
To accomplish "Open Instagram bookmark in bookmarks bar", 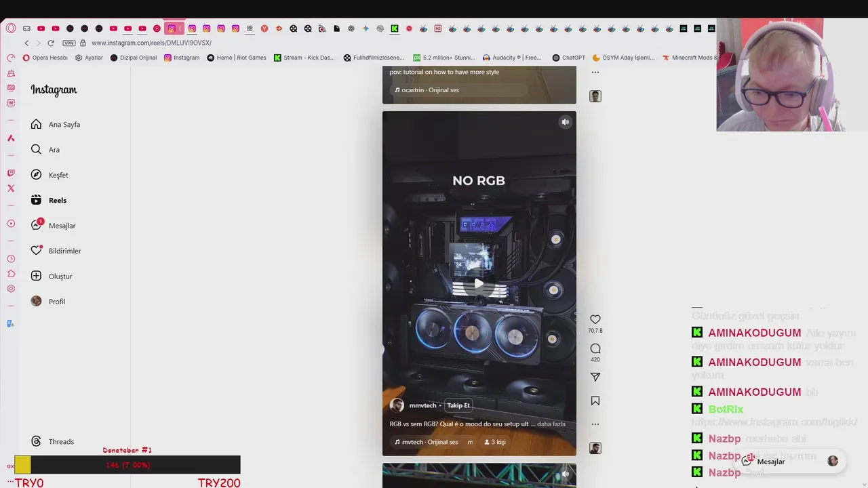I will [x=182, y=58].
